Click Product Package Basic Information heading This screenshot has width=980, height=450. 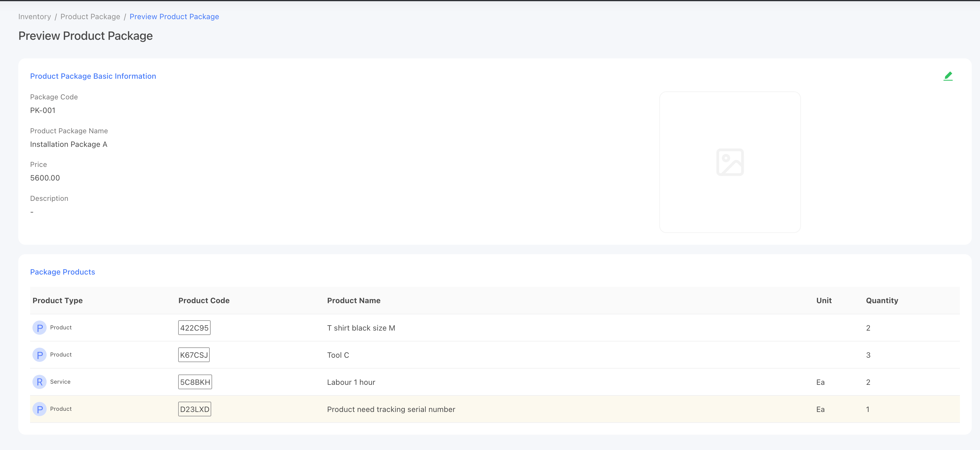click(x=93, y=76)
